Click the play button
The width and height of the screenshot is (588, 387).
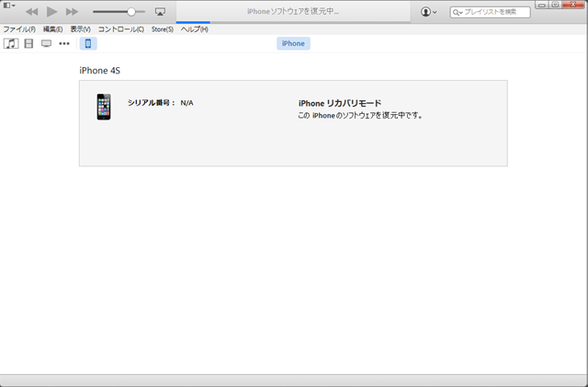tap(51, 12)
